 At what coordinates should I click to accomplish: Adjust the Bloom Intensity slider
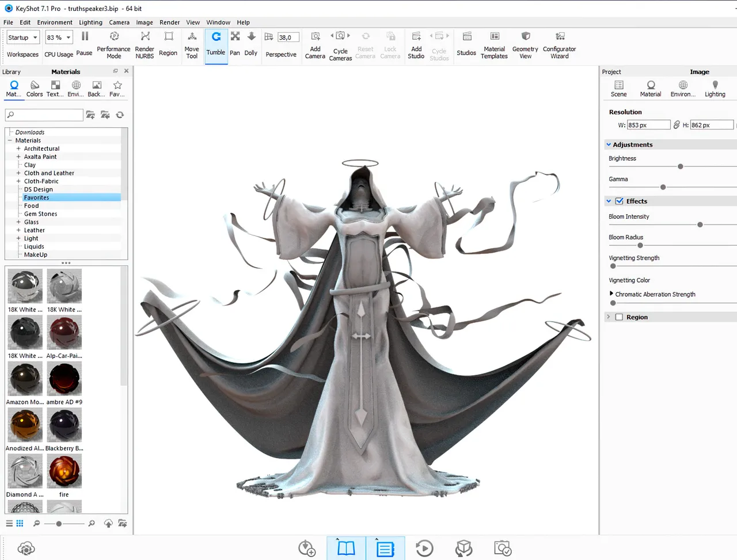(x=700, y=224)
